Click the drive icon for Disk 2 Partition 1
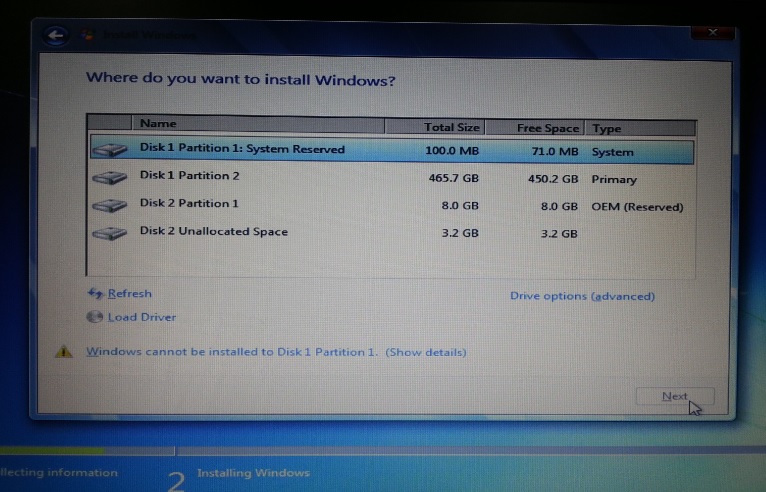 [x=109, y=205]
